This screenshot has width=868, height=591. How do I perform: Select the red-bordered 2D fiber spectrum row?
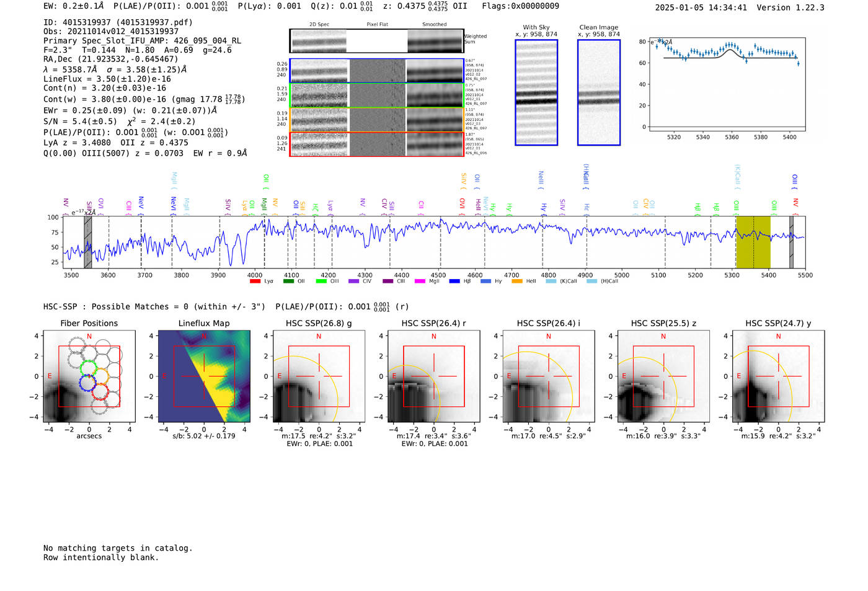377,144
